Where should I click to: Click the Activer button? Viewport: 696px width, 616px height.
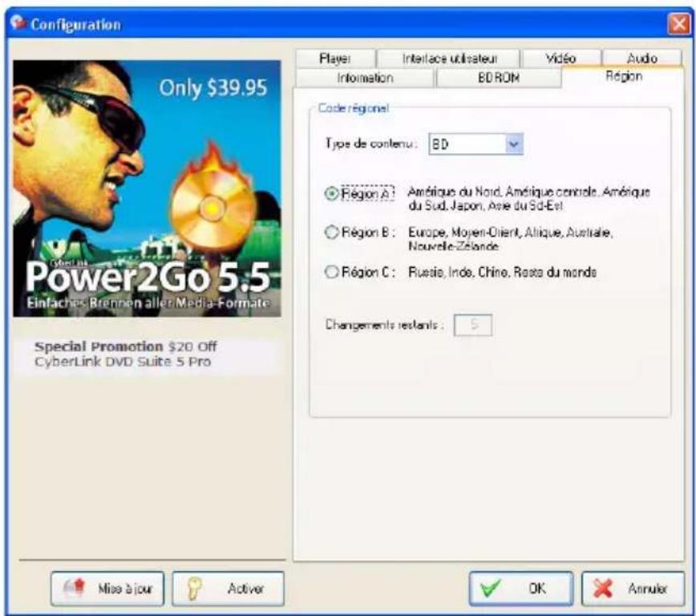[x=229, y=589]
